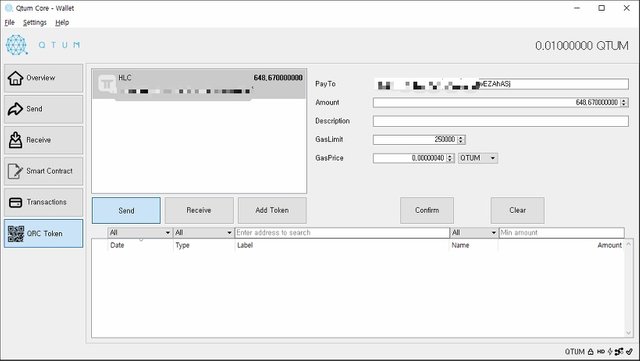Screen dimensions: 640x361
Task: Click the GasPrice value field
Action: coord(409,158)
